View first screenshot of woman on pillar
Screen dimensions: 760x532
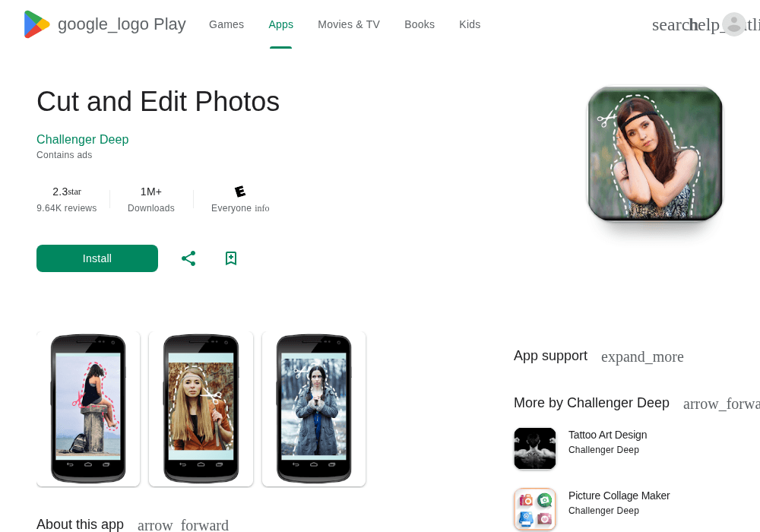click(88, 409)
